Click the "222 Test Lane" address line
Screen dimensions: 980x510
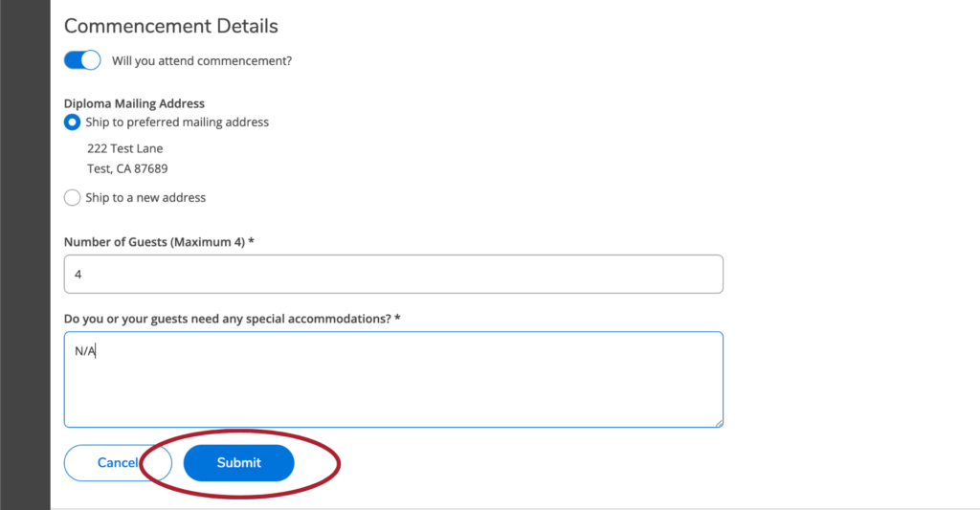pyautogui.click(x=125, y=149)
